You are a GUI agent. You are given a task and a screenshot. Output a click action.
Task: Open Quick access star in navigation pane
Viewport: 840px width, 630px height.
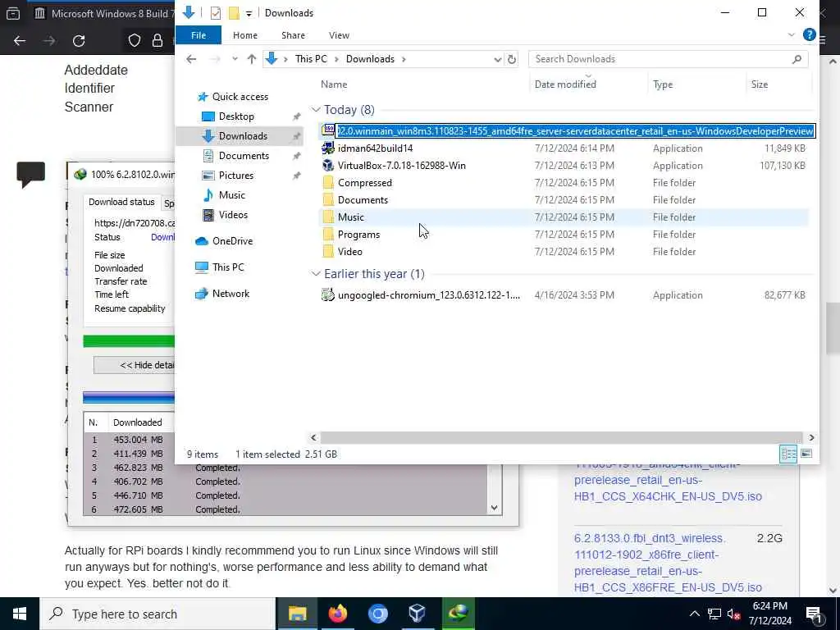click(203, 97)
